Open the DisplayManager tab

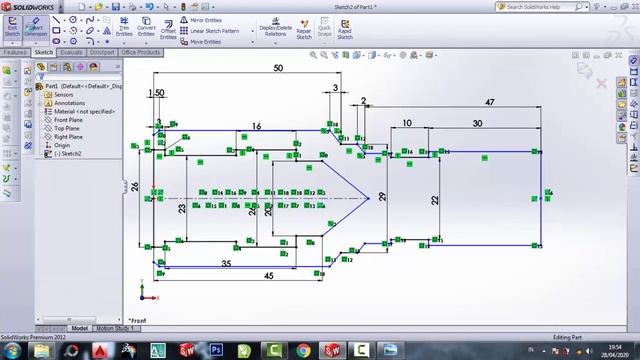[x=93, y=67]
